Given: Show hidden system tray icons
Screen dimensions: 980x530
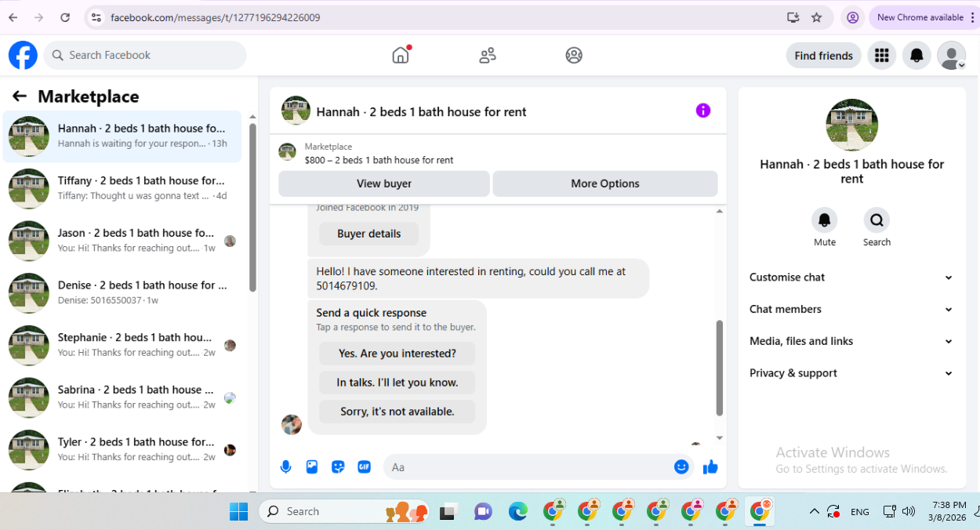Looking at the screenshot, I should (x=814, y=511).
